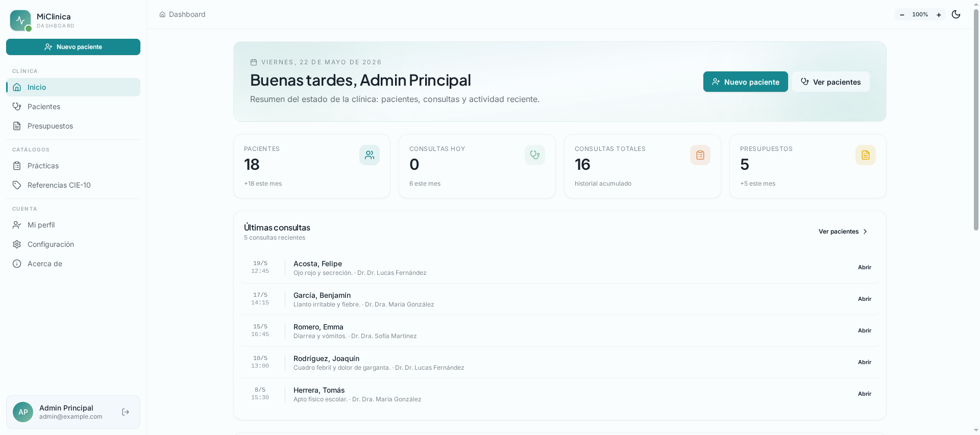The width and height of the screenshot is (980, 435).
Task: Click the Consultas totales clipboard icon
Action: tap(700, 155)
